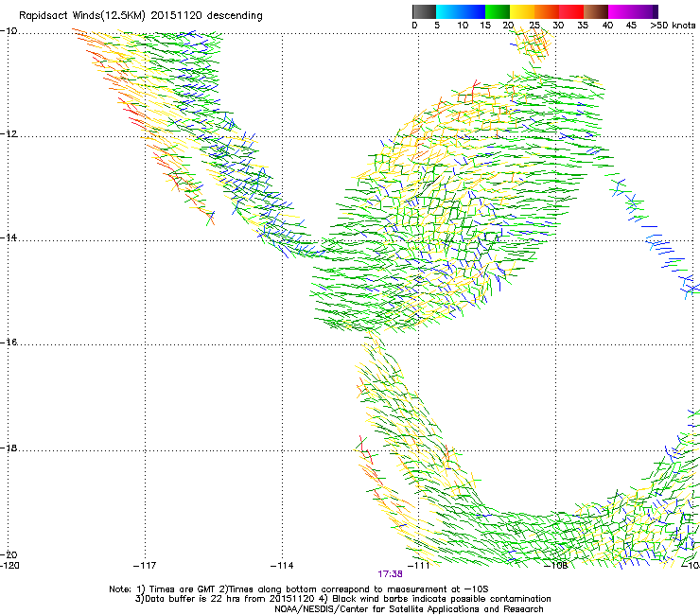Click the legend number '10'
Image resolution: width=700 pixels, height=615 pixels.
point(463,25)
